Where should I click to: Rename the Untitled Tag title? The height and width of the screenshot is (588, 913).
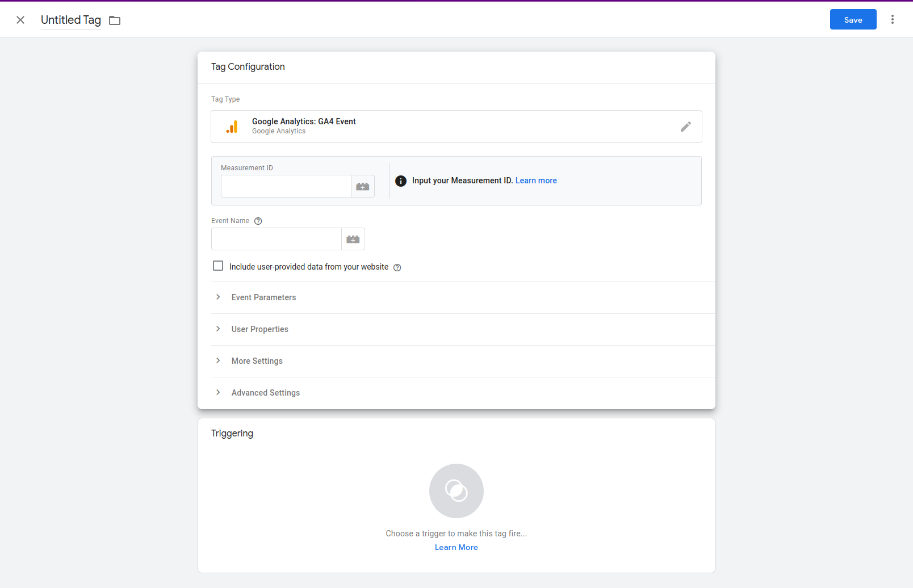71,20
